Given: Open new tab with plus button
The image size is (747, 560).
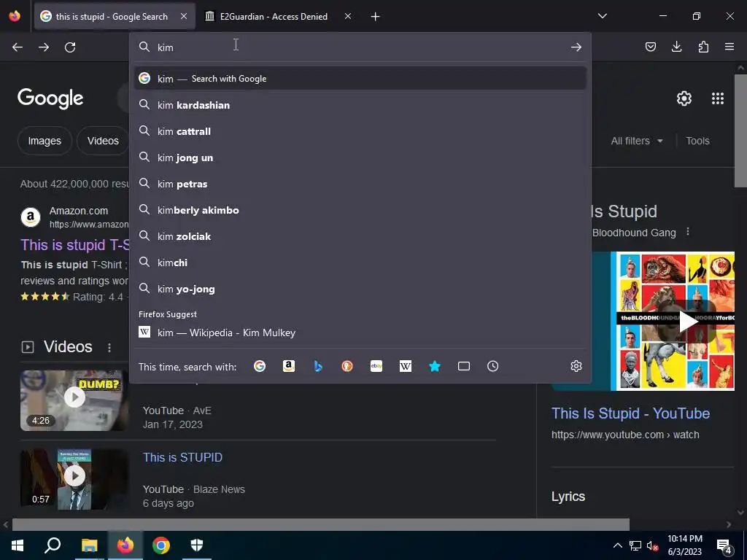Looking at the screenshot, I should 376,17.
